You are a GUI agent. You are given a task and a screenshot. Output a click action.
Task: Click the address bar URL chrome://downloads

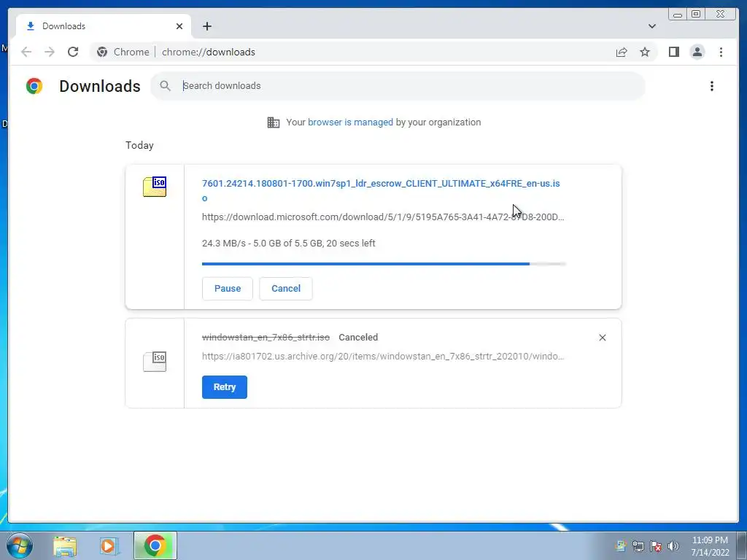pos(208,52)
